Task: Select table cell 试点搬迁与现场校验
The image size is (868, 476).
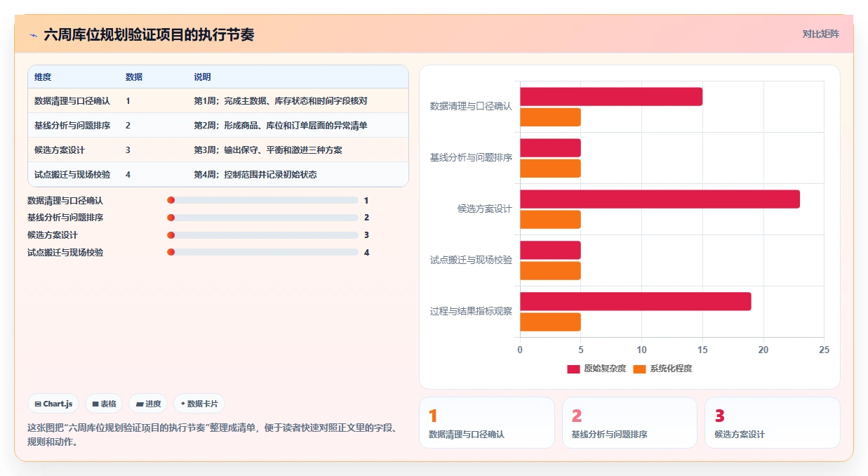Action: pyautogui.click(x=72, y=175)
